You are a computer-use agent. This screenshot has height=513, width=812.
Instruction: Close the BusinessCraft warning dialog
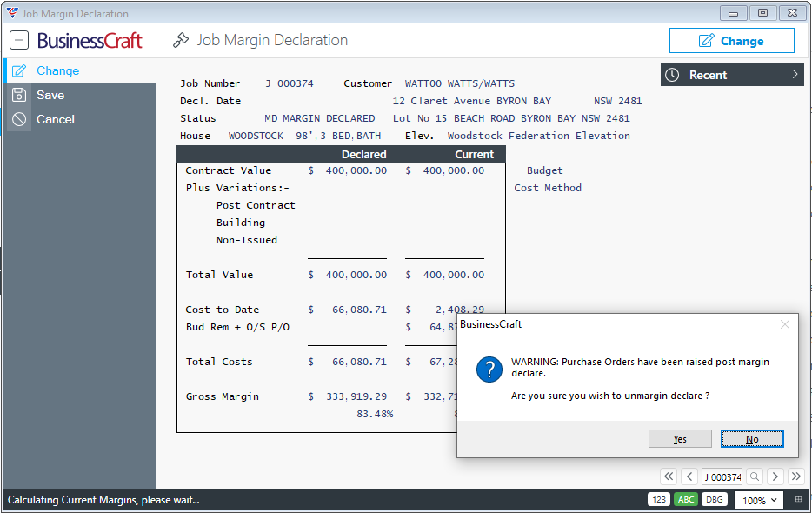[784, 324]
